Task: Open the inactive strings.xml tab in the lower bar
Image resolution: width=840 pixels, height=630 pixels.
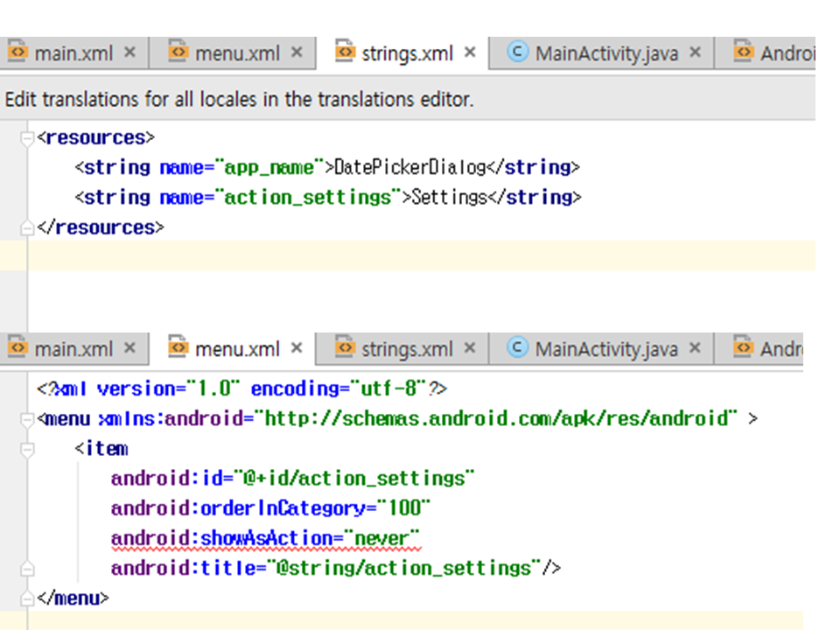Action: tap(407, 348)
